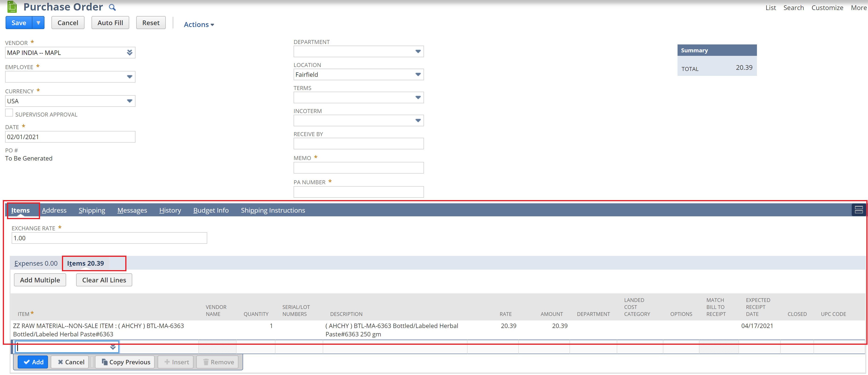868x375 pixels.
Task: Switch to the Shipping Instructions tab
Action: tap(273, 210)
